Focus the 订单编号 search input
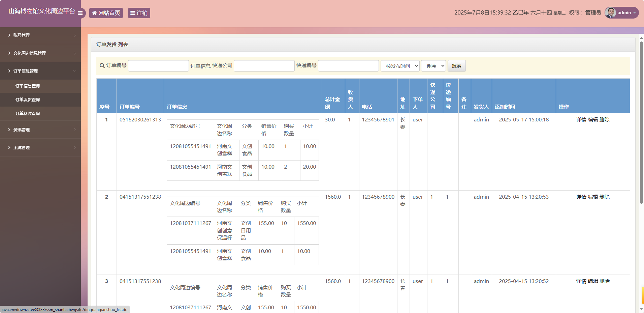 click(x=158, y=66)
